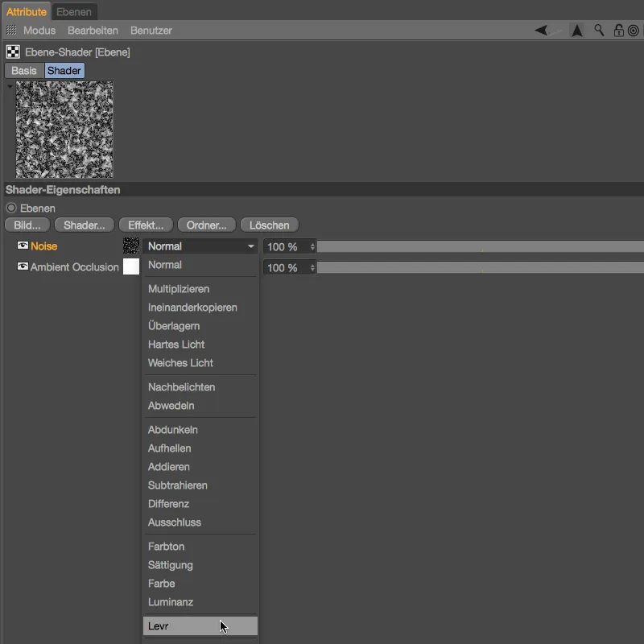
Task: Click the Noise layer thumbnail swatch
Action: 131,246
